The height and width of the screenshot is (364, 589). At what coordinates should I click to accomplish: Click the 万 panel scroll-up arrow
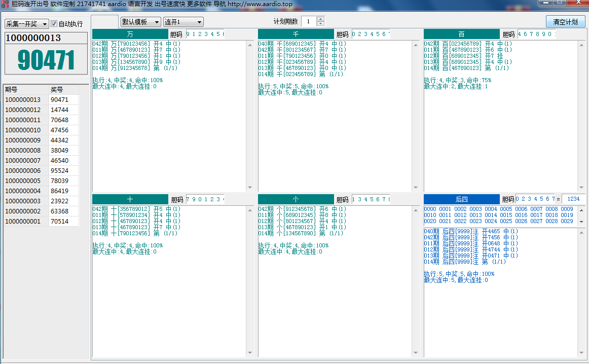[250, 45]
